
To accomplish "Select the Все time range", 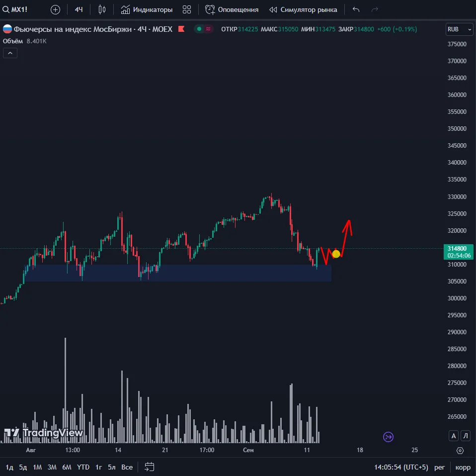I will 127,467.
